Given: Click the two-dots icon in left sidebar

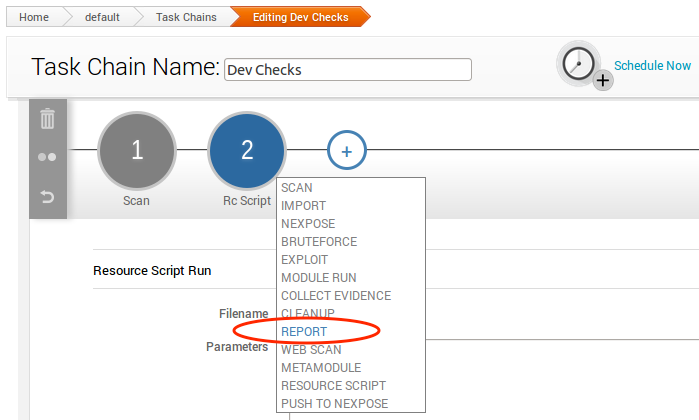Looking at the screenshot, I should [x=47, y=157].
